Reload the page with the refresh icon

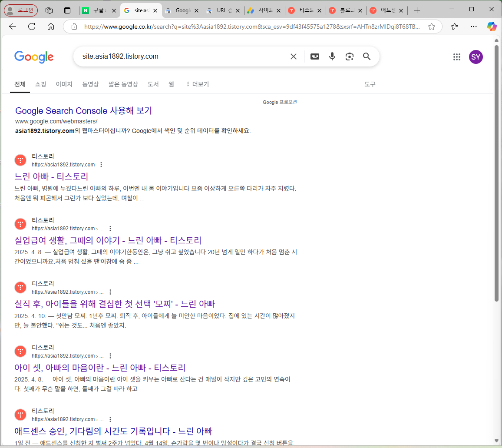pyautogui.click(x=32, y=27)
